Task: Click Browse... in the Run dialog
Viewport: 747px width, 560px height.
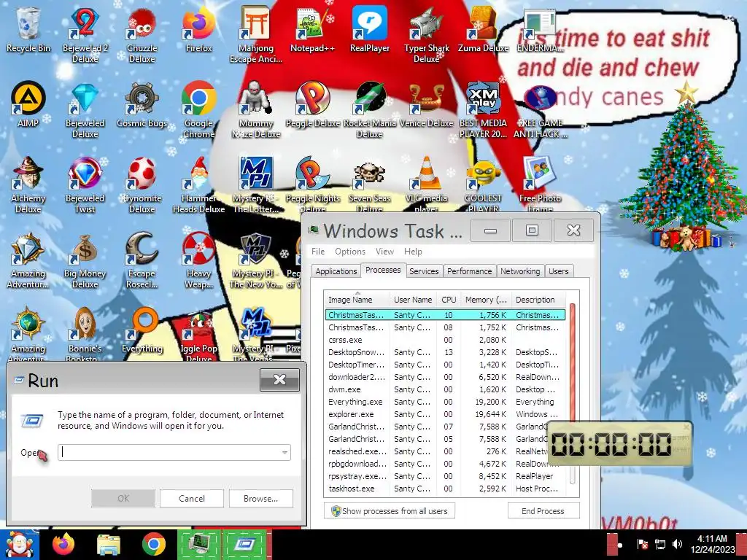Action: pyautogui.click(x=260, y=499)
